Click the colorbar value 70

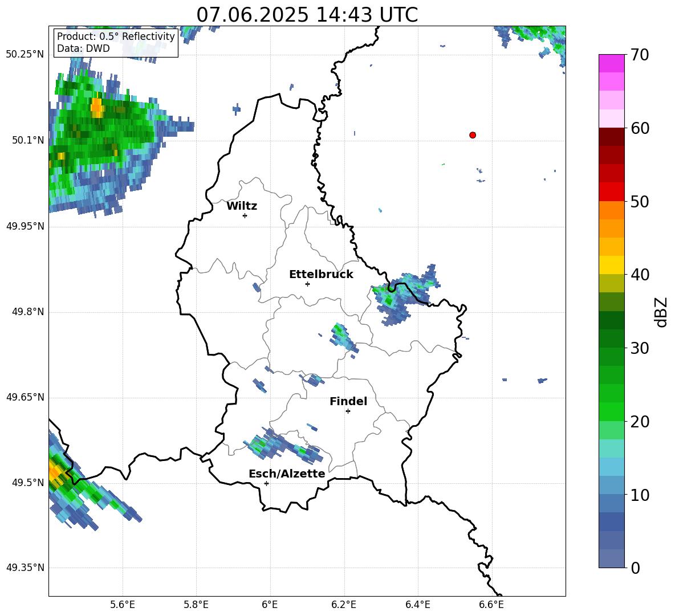pos(640,55)
